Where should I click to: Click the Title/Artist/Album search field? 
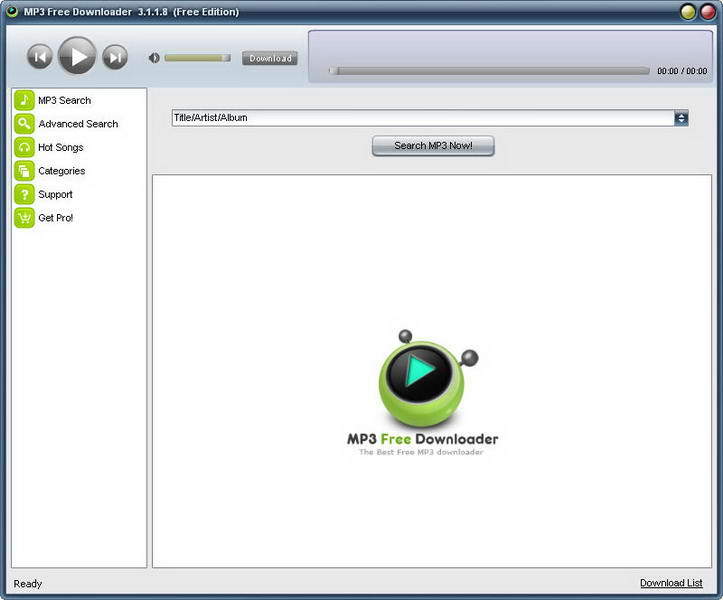423,118
